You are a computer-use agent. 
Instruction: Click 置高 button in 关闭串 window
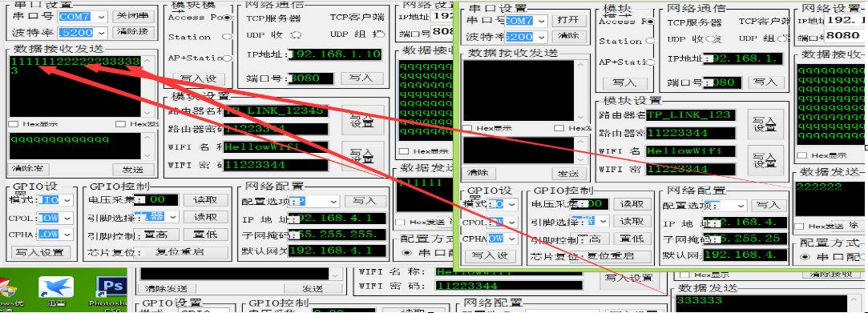156,235
